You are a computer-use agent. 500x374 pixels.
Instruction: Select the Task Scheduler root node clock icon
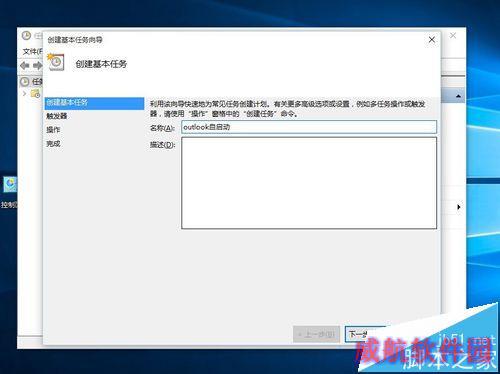25,81
